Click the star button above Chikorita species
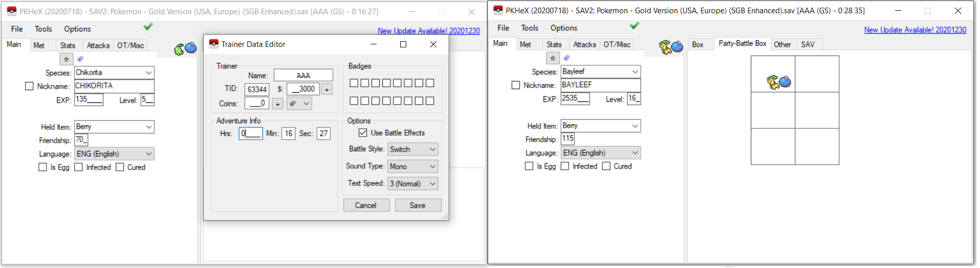 pos(66,59)
